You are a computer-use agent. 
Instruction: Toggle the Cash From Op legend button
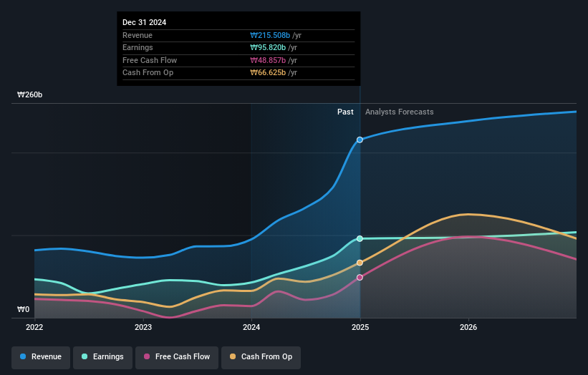point(261,357)
